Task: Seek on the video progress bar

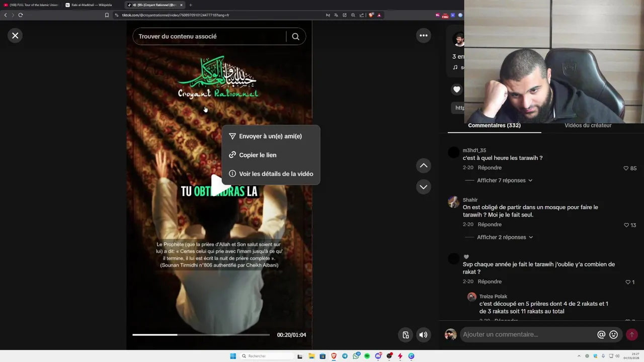Action: point(201,335)
